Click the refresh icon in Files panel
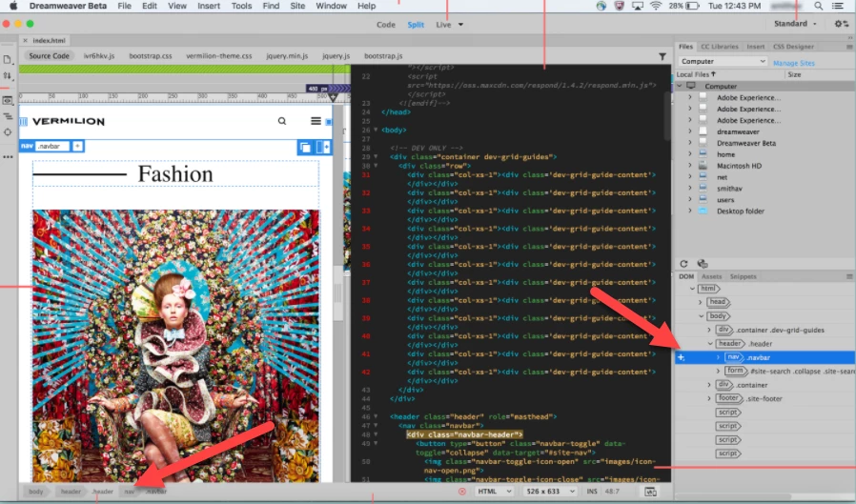The height and width of the screenshot is (504, 856). (x=683, y=264)
